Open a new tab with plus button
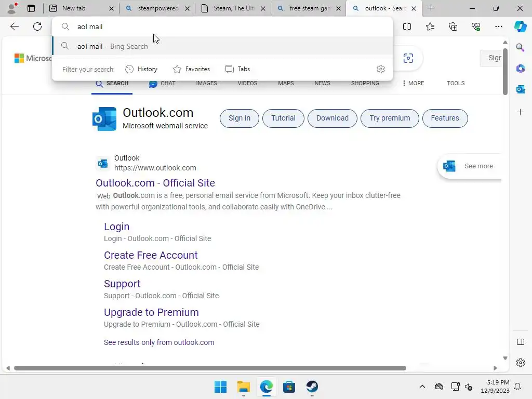 [x=431, y=8]
